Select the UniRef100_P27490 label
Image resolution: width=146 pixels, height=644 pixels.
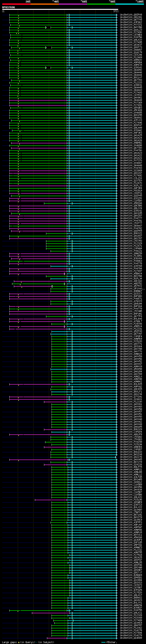131,32
